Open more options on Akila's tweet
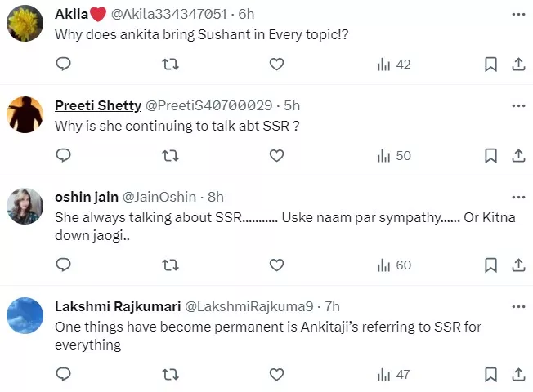533x392 pixels. point(517,15)
